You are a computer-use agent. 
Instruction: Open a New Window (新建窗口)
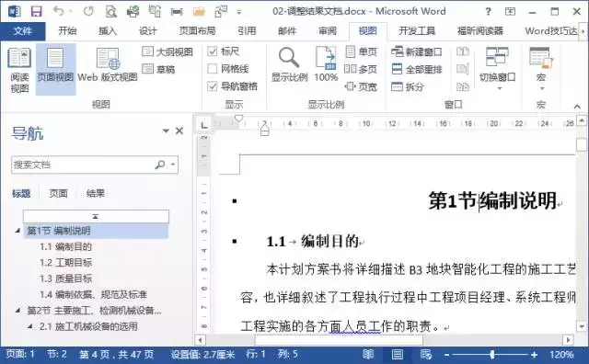(416, 51)
